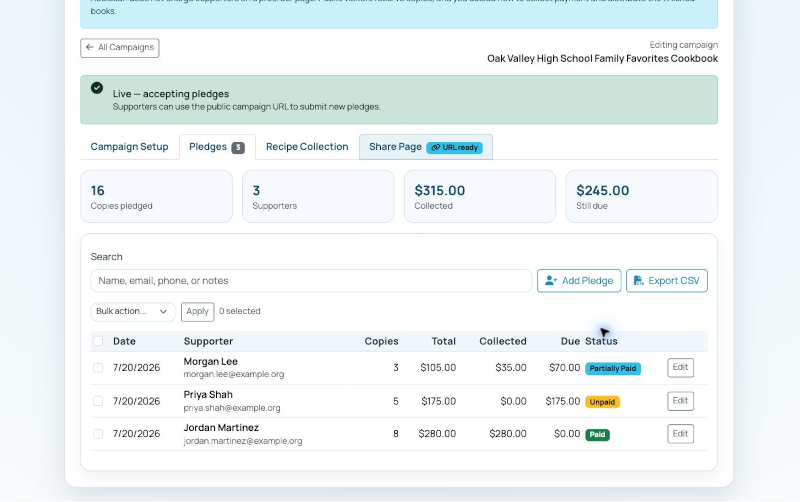Screen dimensions: 800x502
Task: Select the Pledges tab
Action: point(217,147)
